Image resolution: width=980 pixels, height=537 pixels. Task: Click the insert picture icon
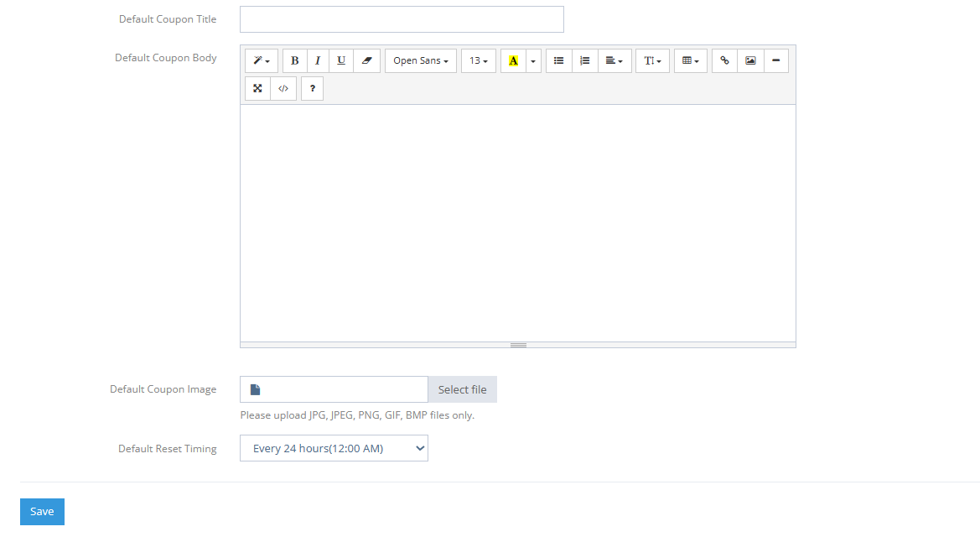(750, 60)
